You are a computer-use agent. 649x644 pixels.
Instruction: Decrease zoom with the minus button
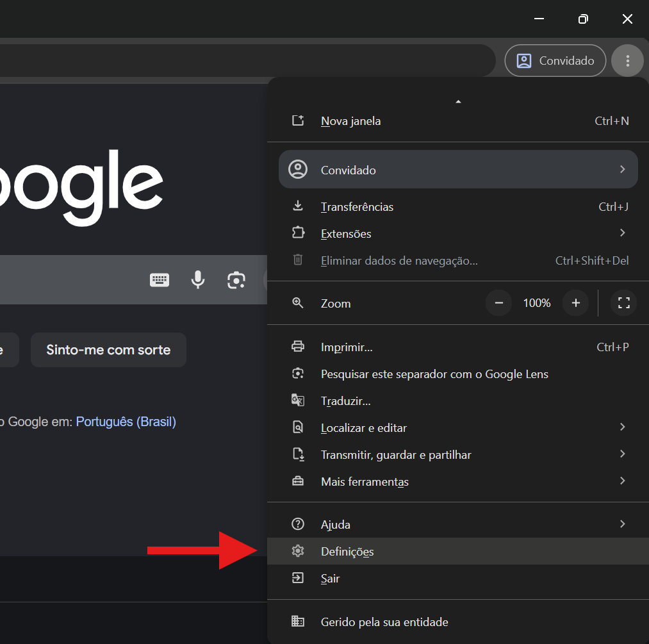tap(498, 303)
